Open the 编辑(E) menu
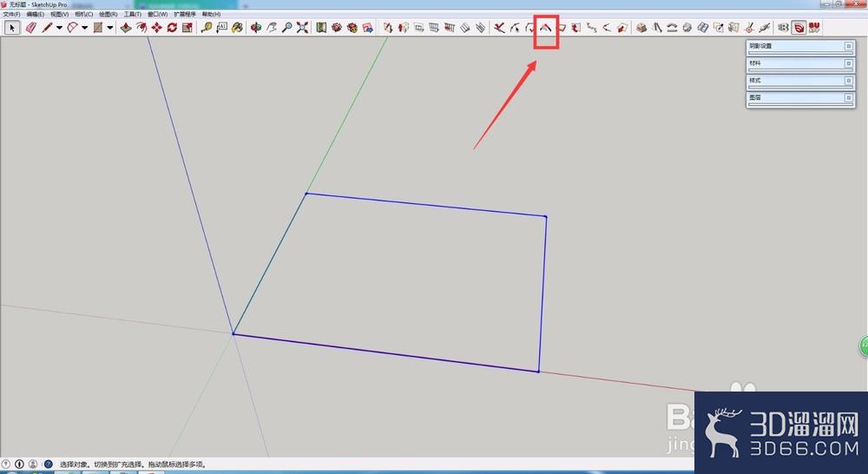This screenshot has height=474, width=868. (x=36, y=15)
